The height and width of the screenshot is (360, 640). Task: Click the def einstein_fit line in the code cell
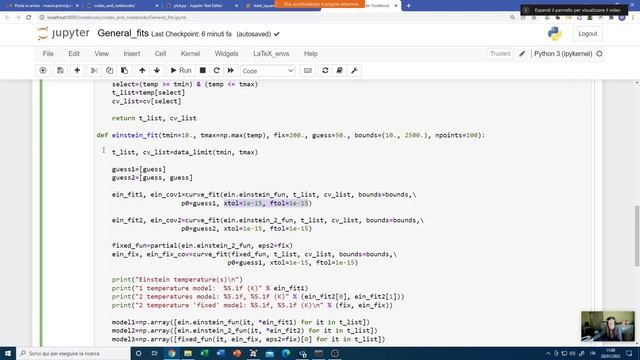(x=291, y=135)
